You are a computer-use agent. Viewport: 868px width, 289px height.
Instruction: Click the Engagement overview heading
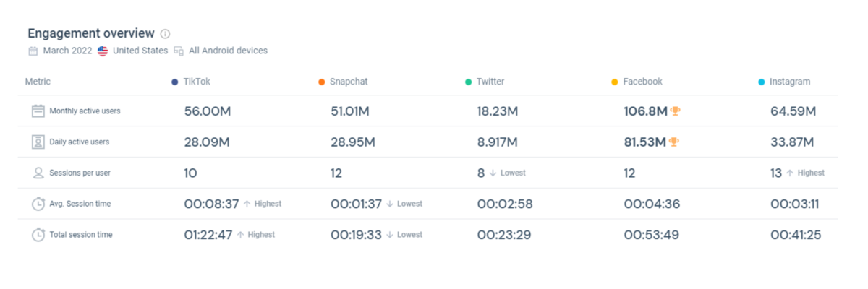click(x=91, y=33)
